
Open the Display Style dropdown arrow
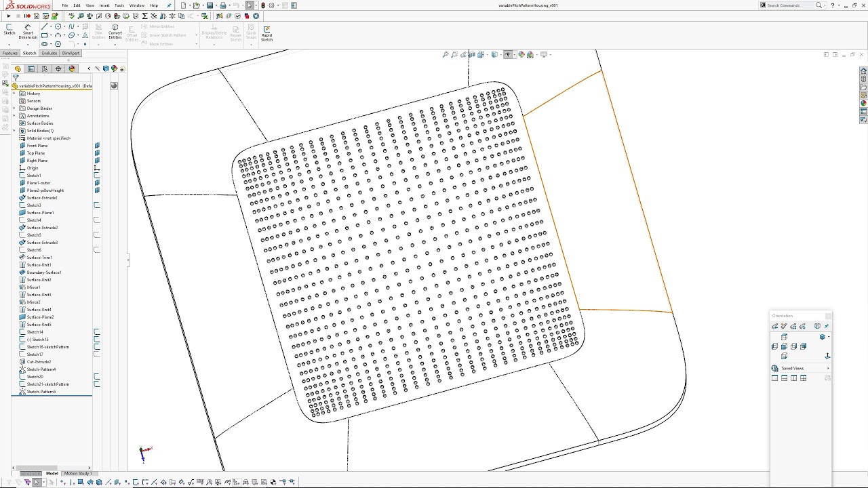(500, 54)
